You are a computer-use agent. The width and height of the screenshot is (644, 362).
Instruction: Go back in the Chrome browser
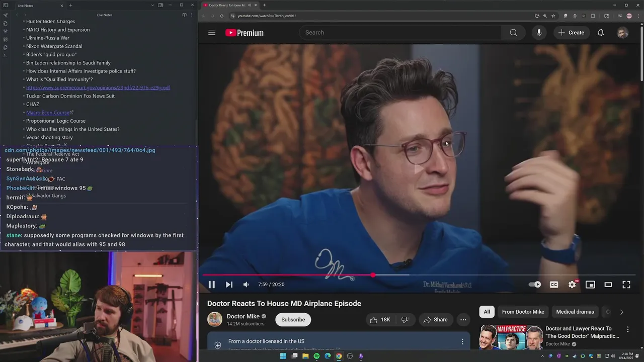(204, 16)
